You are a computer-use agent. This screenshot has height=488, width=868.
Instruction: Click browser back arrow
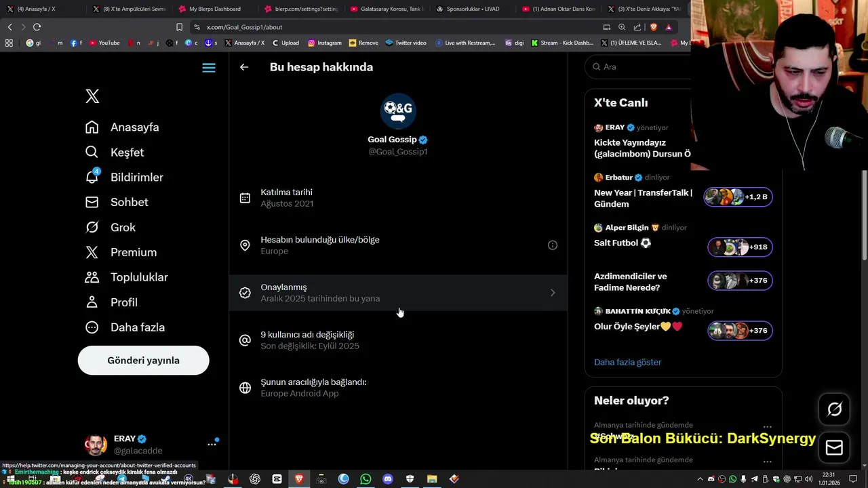pyautogui.click(x=9, y=27)
